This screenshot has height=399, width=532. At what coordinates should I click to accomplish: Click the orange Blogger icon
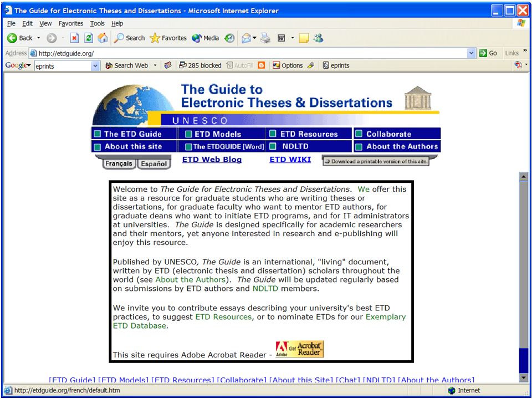click(261, 65)
